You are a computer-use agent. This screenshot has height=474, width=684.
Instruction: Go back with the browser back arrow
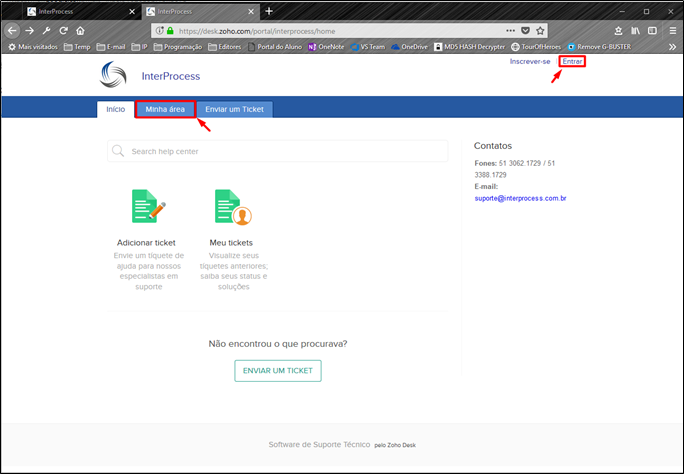[12, 31]
